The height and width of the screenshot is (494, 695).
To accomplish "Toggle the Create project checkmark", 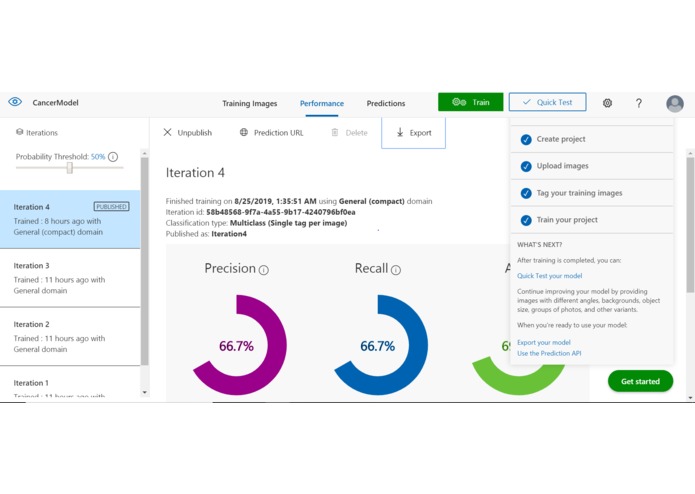I will pyautogui.click(x=526, y=140).
